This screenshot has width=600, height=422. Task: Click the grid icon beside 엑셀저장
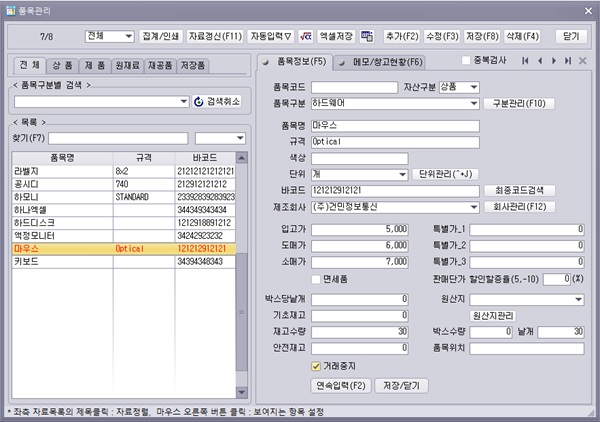point(367,36)
